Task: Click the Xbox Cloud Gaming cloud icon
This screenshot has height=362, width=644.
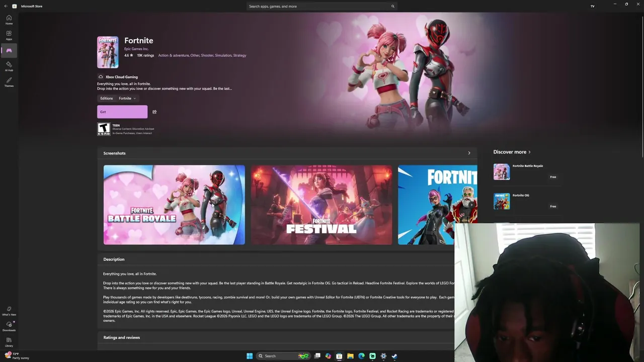Action: tap(101, 77)
